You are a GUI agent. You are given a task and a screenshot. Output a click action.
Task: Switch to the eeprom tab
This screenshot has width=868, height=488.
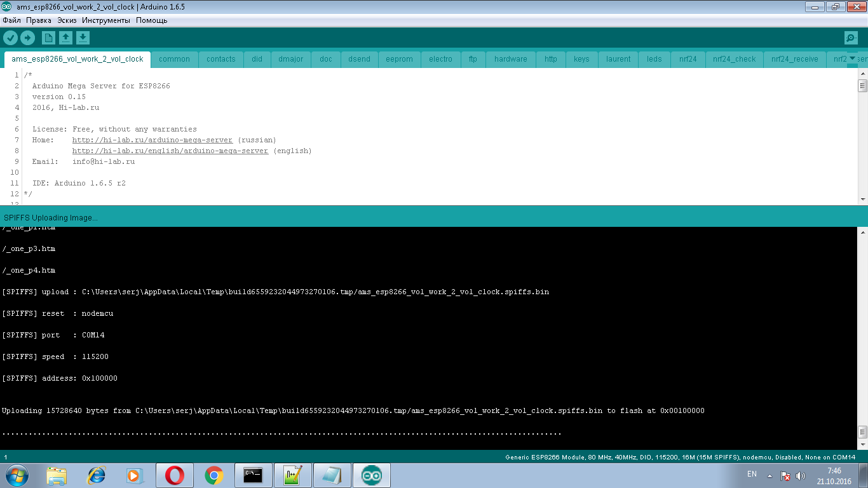tap(399, 59)
